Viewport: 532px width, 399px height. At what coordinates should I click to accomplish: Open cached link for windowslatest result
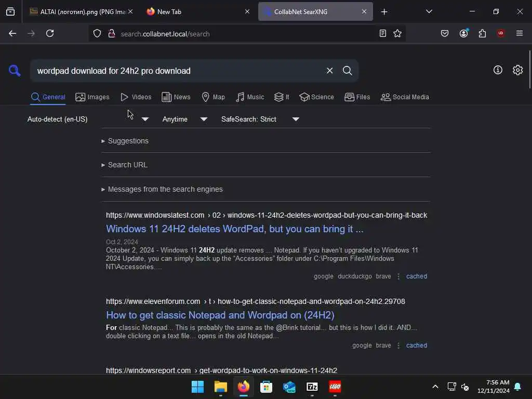click(x=416, y=276)
